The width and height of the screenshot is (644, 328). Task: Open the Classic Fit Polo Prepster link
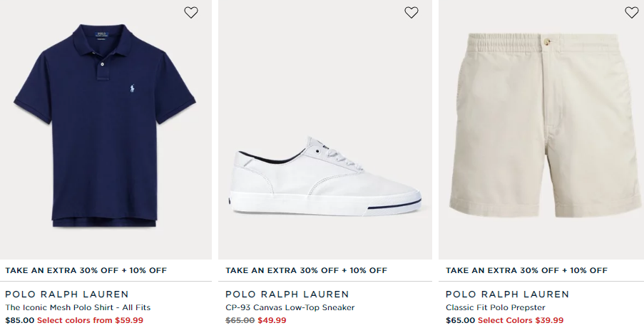(x=496, y=307)
